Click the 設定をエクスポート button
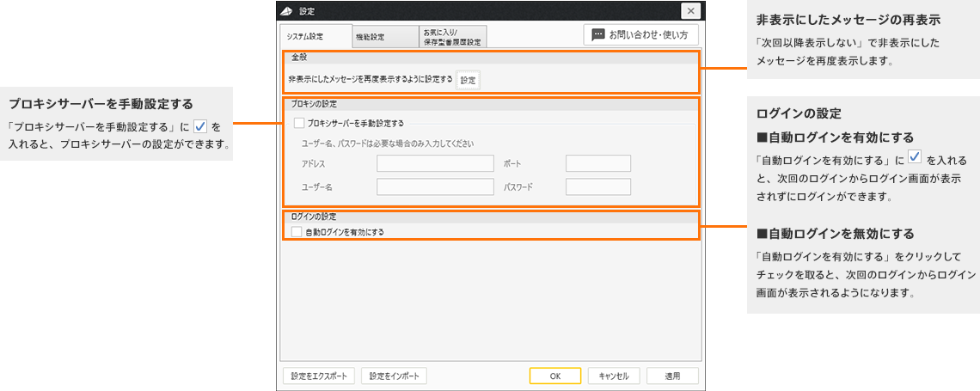The width and height of the screenshot is (980, 391). tap(318, 376)
